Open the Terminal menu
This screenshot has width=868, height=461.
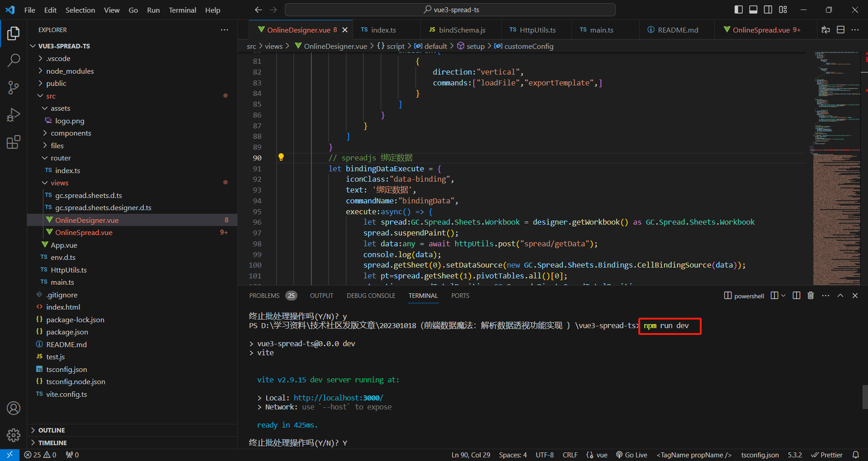pyautogui.click(x=182, y=10)
